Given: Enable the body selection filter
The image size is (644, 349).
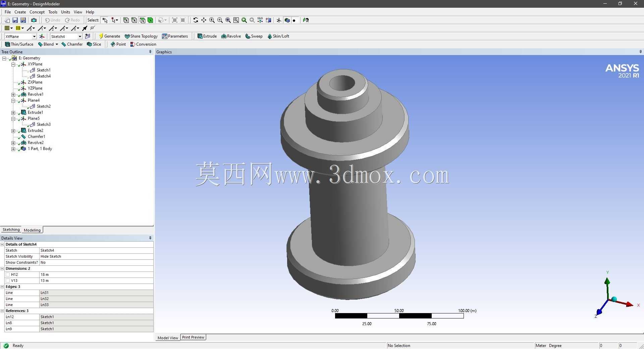Looking at the screenshot, I should pos(150,20).
